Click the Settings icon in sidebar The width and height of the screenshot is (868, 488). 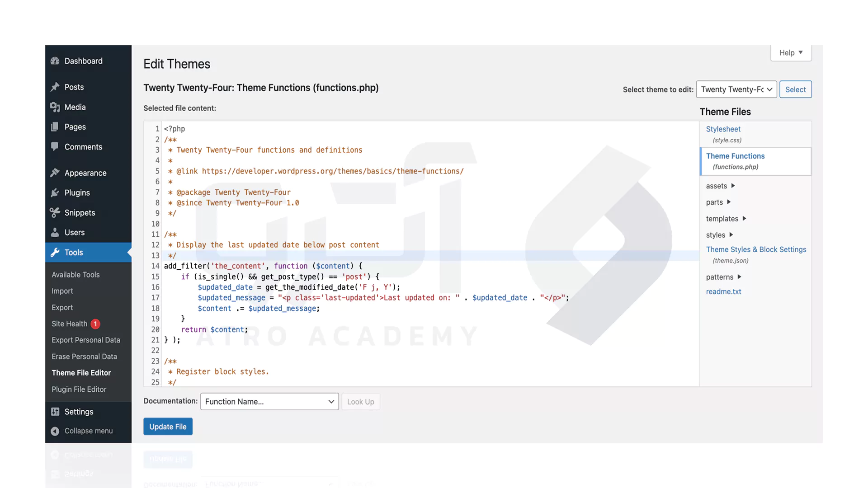click(56, 412)
